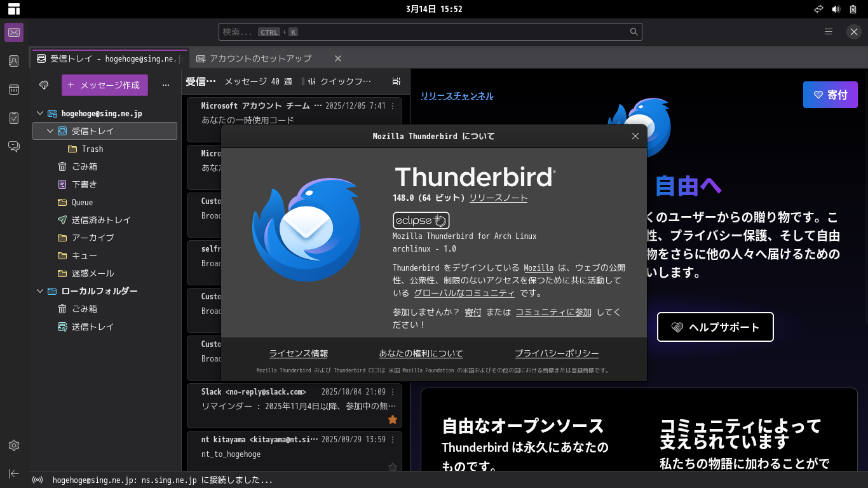Open the Tasks space
Viewport: 868px width, 488px height.
[14, 118]
